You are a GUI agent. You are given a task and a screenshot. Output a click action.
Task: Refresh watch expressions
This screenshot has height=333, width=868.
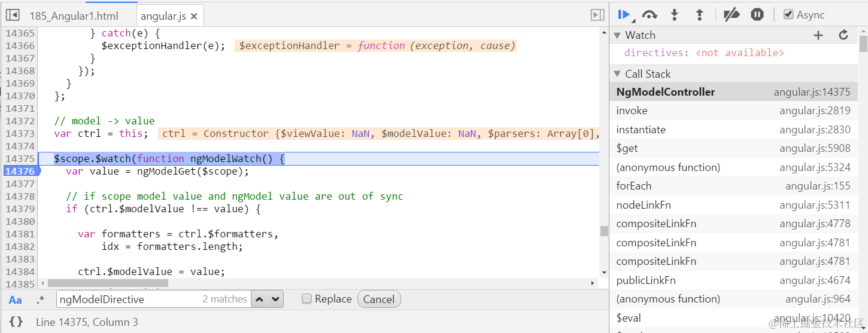(x=843, y=35)
